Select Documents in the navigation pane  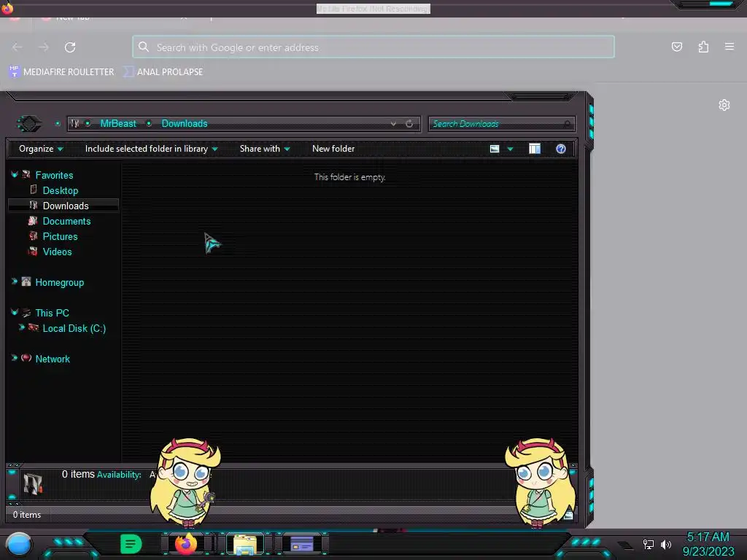(x=66, y=221)
